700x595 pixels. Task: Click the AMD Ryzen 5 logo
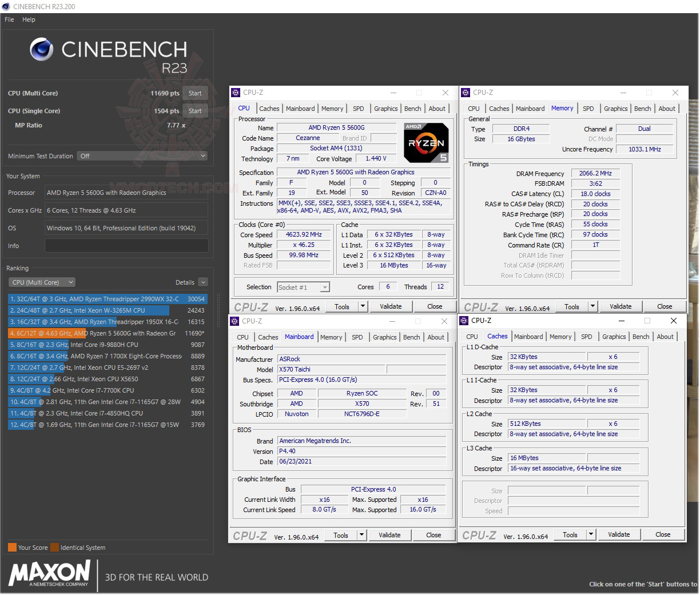click(426, 142)
